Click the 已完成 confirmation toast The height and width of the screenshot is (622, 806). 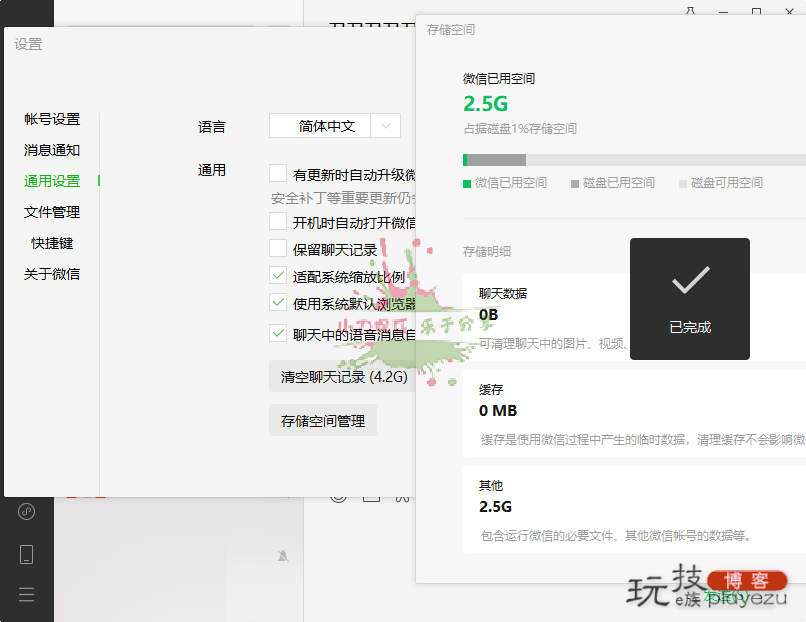pos(690,299)
